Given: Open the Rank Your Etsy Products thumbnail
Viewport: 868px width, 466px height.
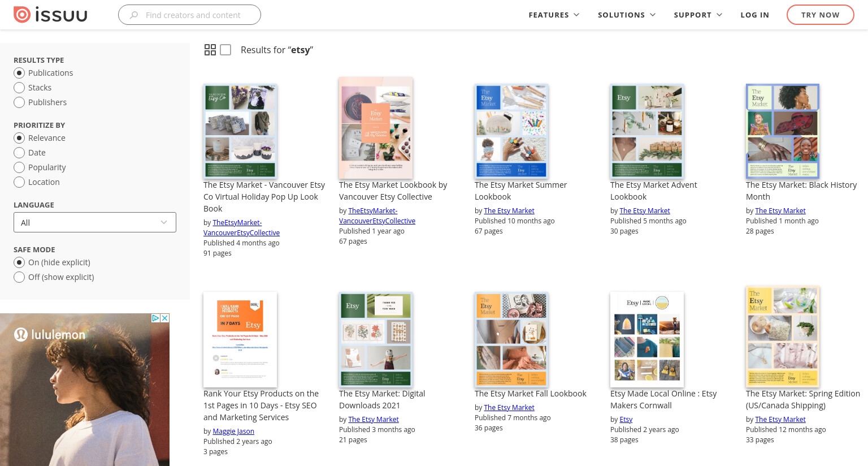Looking at the screenshot, I should (240, 339).
